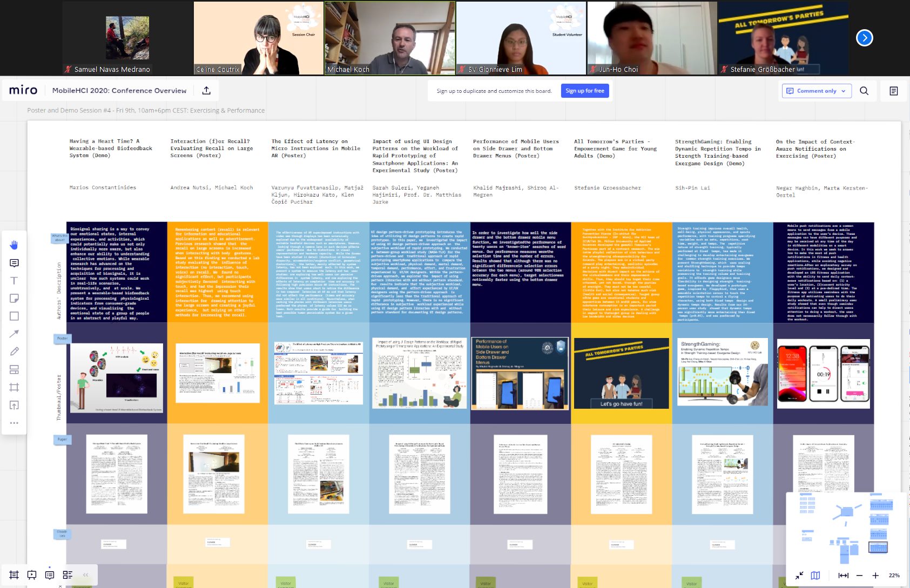
Task: Open the templates tool in left toolbar
Action: 14,369
